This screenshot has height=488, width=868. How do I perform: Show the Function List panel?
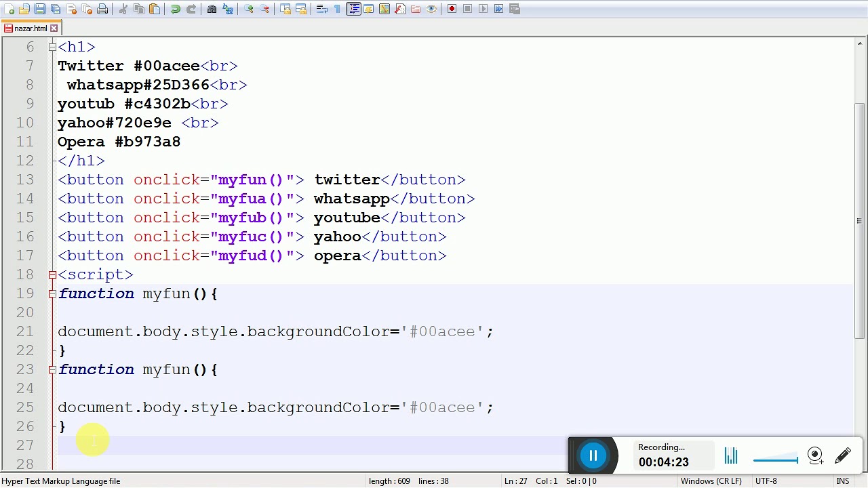click(x=400, y=9)
